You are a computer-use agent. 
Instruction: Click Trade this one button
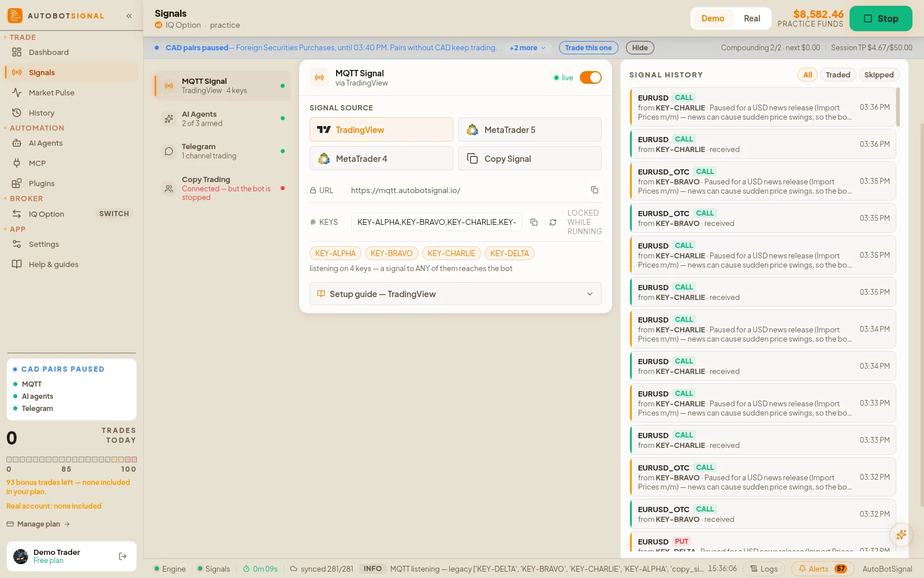[x=588, y=48]
